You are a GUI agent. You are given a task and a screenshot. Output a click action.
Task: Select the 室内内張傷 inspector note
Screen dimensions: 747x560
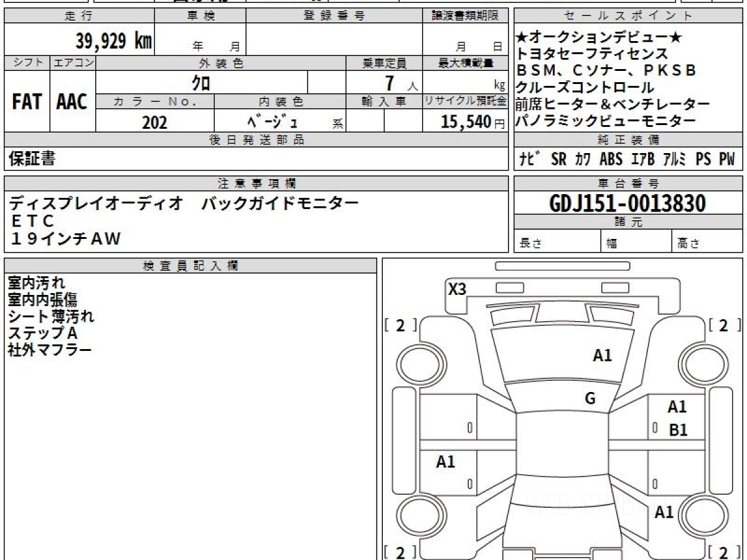coord(43,300)
